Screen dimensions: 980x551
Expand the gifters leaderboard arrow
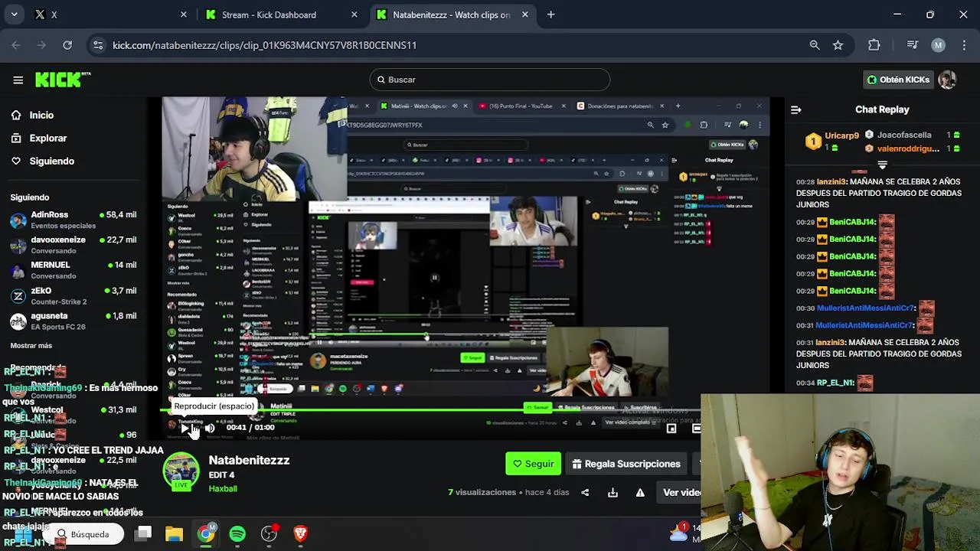point(882,165)
